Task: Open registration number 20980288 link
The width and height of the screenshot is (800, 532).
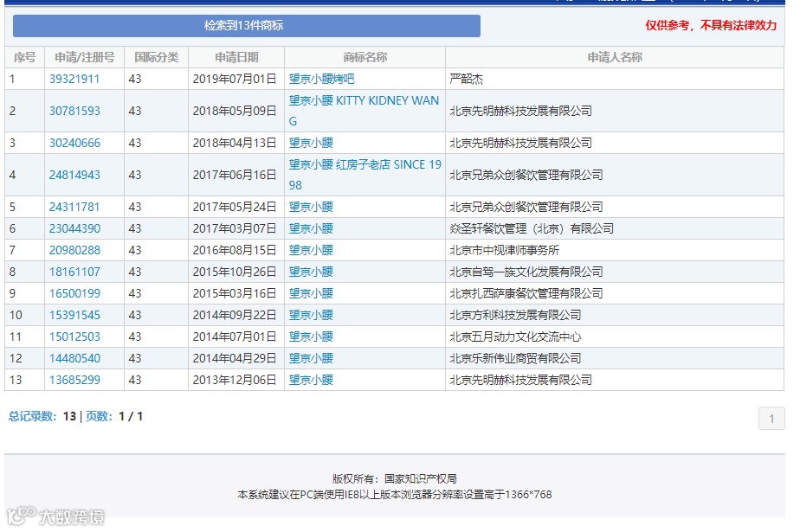Action: pyautogui.click(x=74, y=250)
